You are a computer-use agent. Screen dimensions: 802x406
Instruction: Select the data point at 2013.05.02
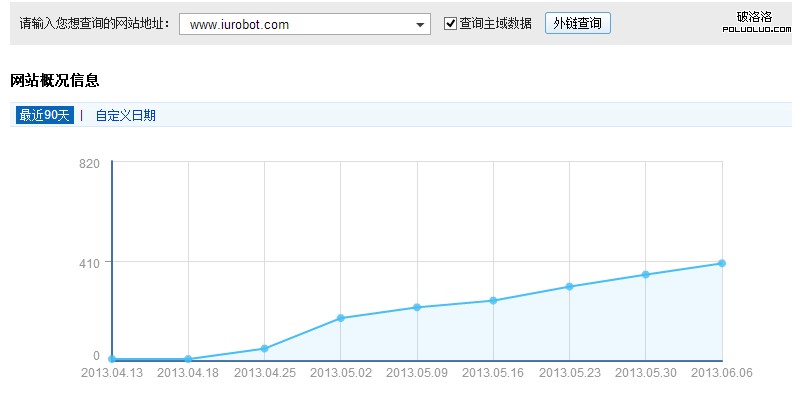[341, 318]
